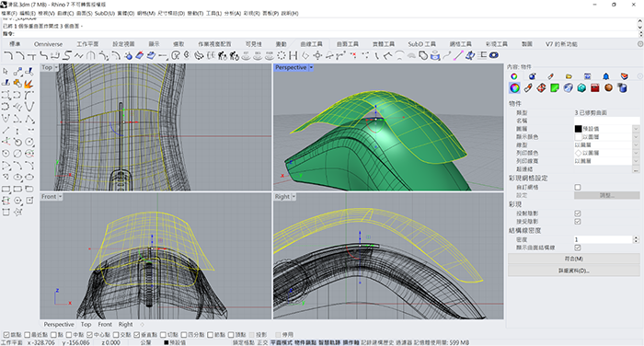This screenshot has width=644, height=346.
Task: Toggle the 垂直點 object snap checkbox
Action: click(x=137, y=335)
